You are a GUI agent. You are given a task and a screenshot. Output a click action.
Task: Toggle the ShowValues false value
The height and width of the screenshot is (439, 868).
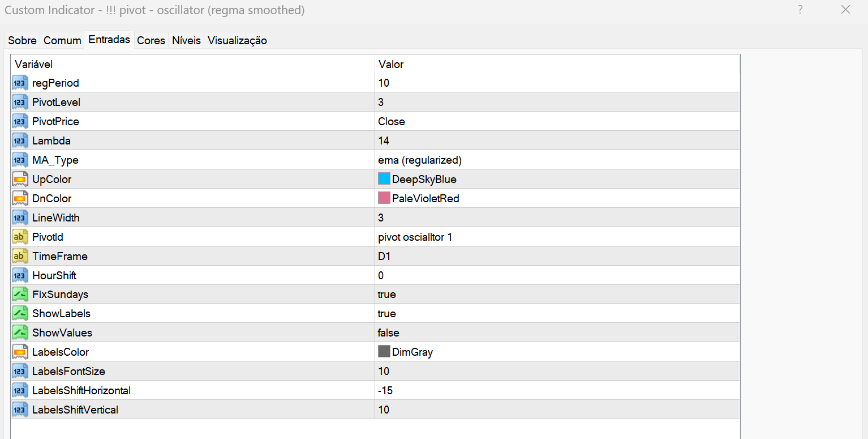[388, 333]
